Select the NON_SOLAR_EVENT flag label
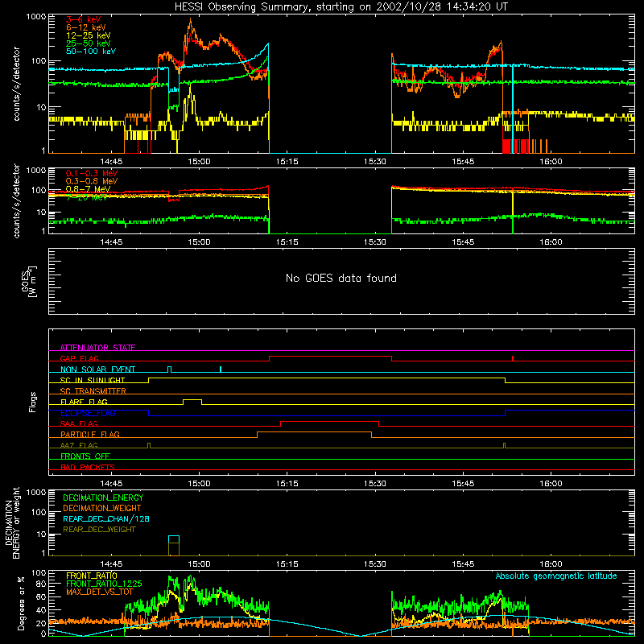 tap(97, 369)
